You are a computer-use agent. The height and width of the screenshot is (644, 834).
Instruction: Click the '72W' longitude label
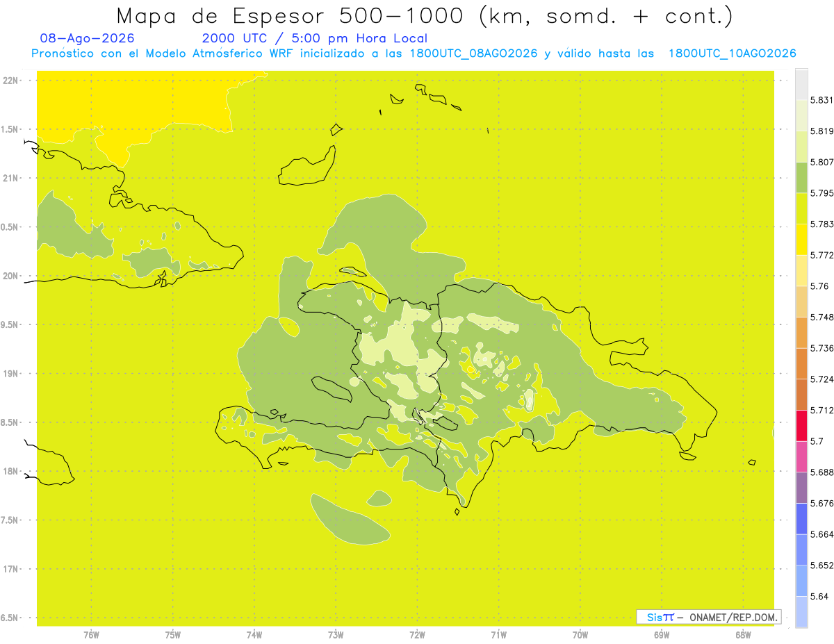tap(417, 635)
